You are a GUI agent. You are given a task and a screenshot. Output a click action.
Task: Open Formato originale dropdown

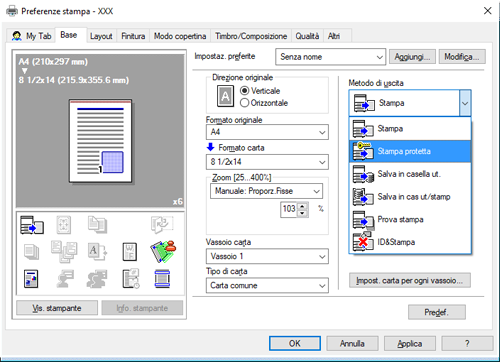coord(267,132)
